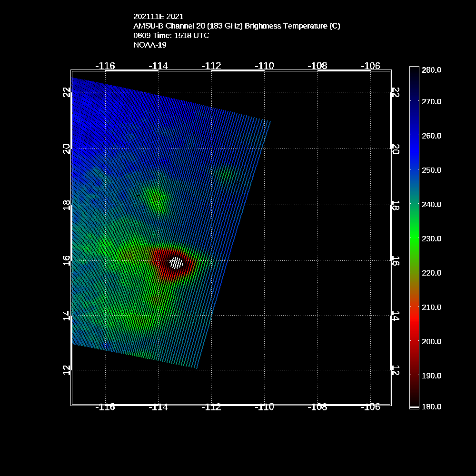Screen dimensions: 476x476
Task: Click the 190.0 colorbar label
Action: click(431, 376)
